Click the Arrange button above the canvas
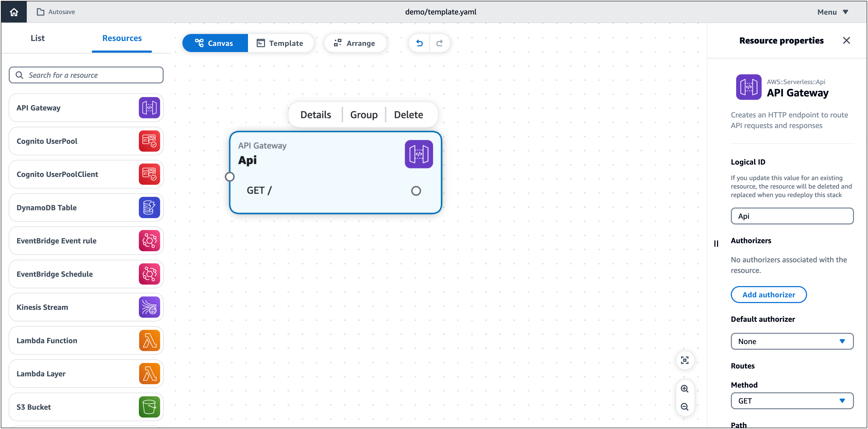 pyautogui.click(x=355, y=43)
